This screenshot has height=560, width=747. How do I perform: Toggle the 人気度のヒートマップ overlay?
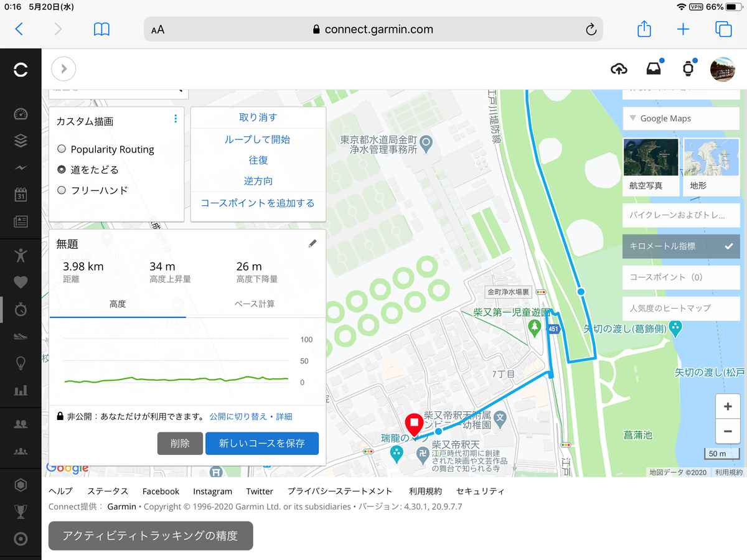click(681, 308)
